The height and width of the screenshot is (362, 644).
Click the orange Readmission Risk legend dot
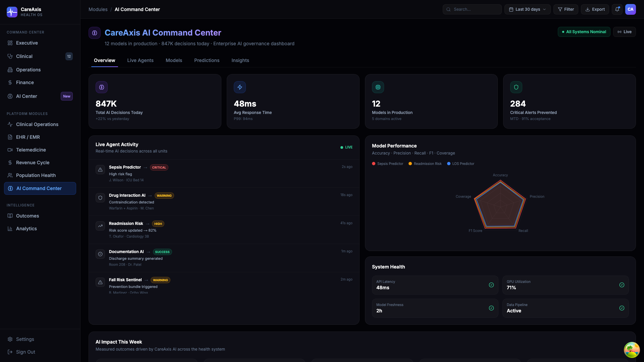click(x=410, y=164)
